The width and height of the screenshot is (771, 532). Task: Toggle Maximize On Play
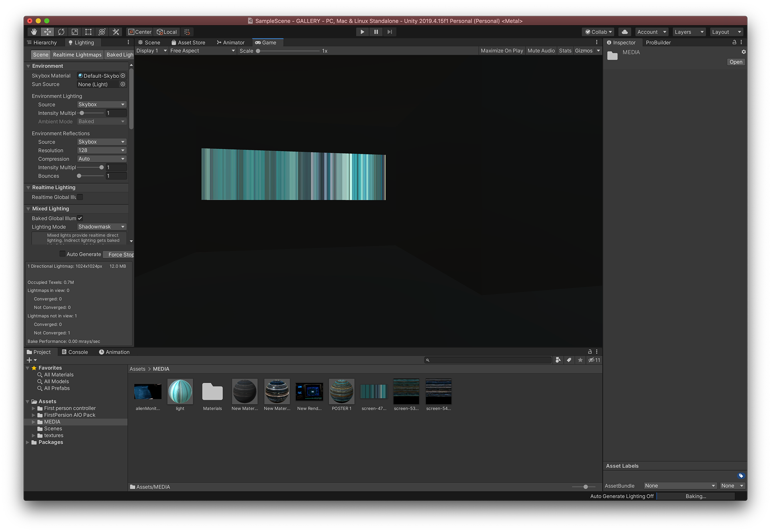click(x=502, y=51)
